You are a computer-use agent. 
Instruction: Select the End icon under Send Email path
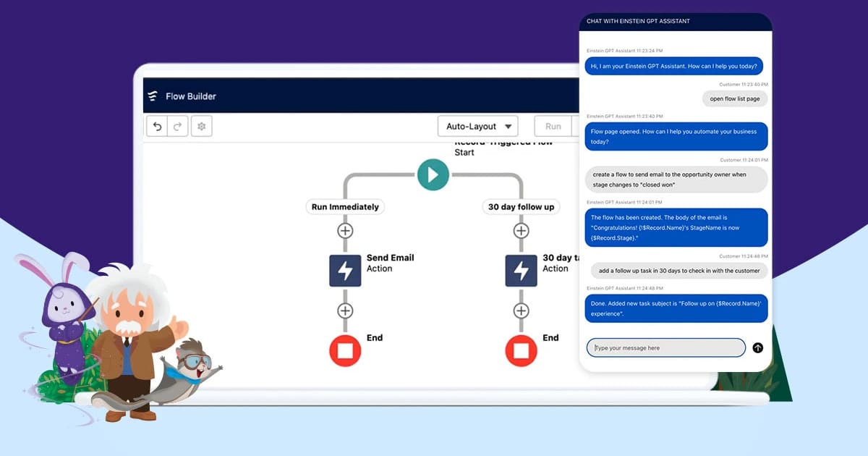point(345,350)
